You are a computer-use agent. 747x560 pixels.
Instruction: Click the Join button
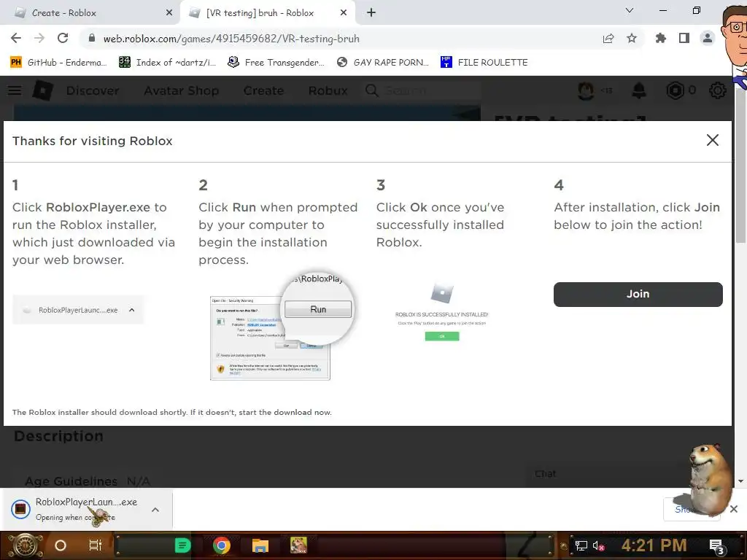[638, 294]
